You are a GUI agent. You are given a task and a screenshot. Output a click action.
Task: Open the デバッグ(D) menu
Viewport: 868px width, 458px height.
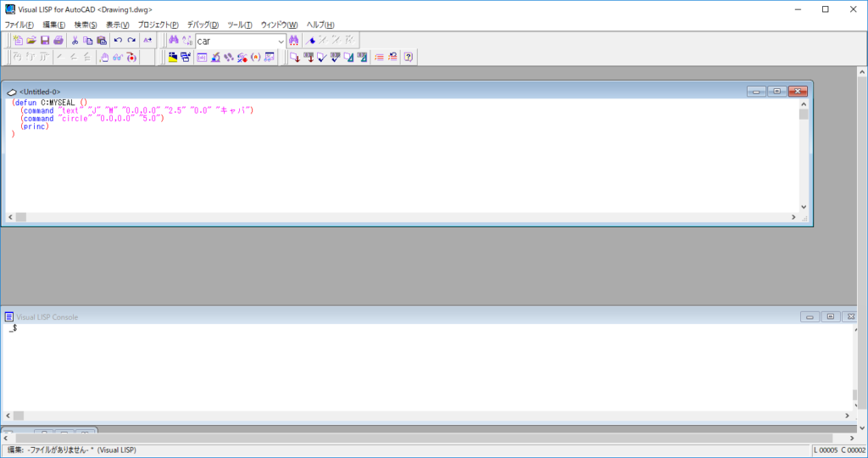coord(203,25)
